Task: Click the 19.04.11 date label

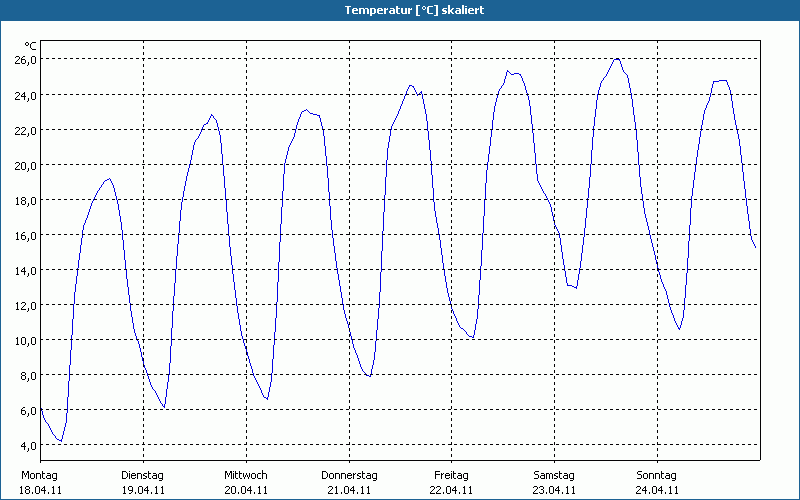Action: tap(143, 491)
